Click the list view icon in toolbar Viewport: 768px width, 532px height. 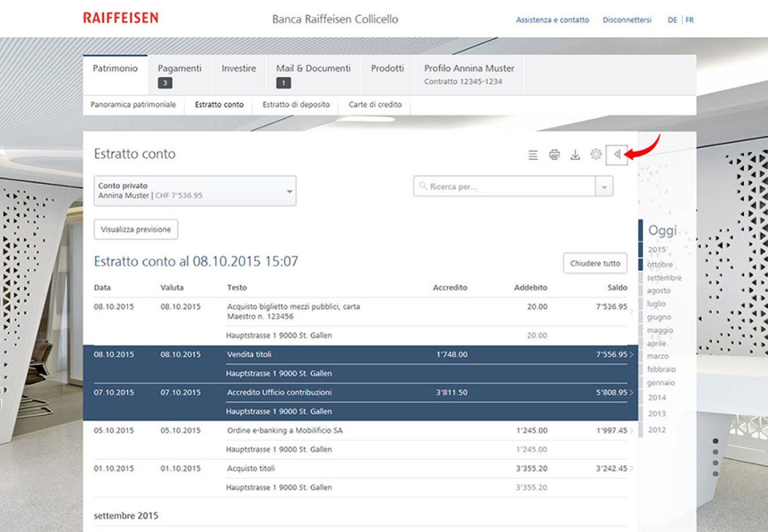533,155
